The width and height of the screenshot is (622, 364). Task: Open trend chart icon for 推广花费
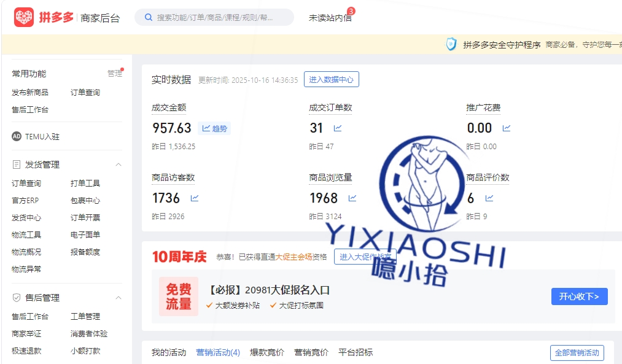click(507, 128)
